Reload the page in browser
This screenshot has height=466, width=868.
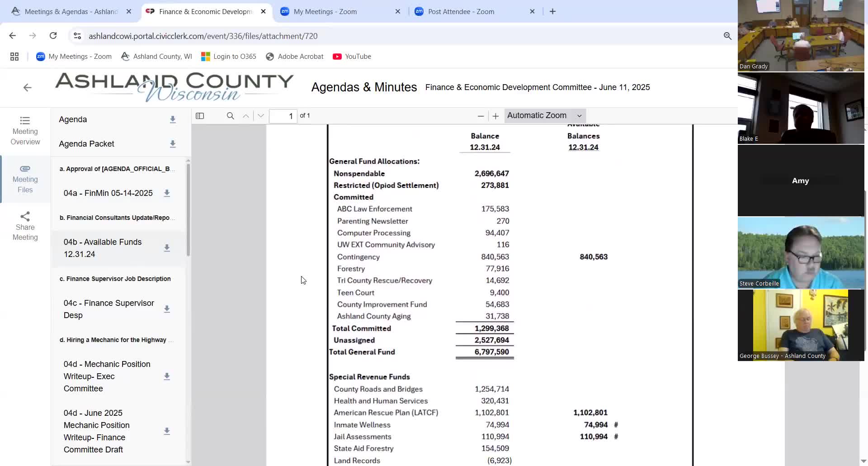pyautogui.click(x=53, y=36)
